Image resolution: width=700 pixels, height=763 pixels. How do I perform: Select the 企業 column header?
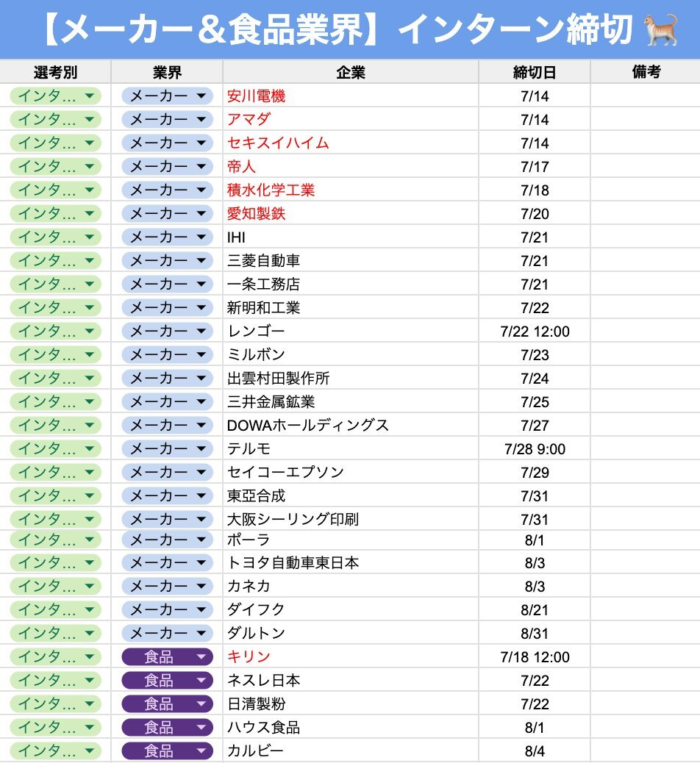[351, 72]
